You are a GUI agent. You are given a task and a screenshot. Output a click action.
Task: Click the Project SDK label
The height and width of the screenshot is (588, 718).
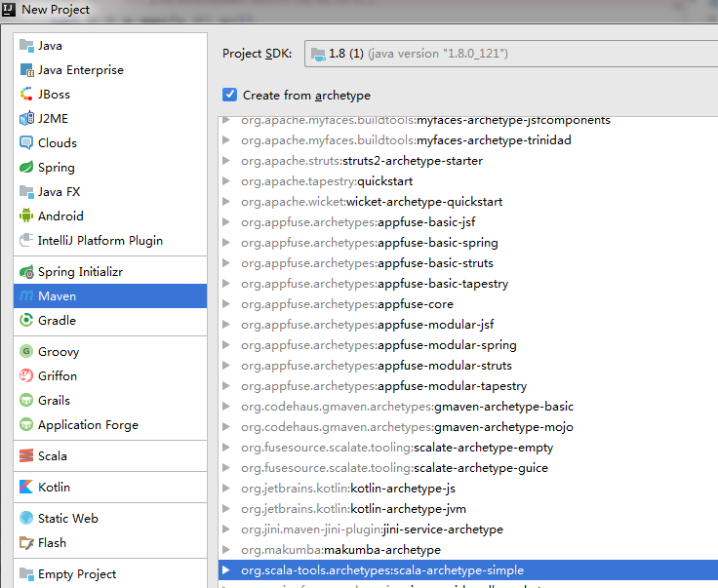257,54
